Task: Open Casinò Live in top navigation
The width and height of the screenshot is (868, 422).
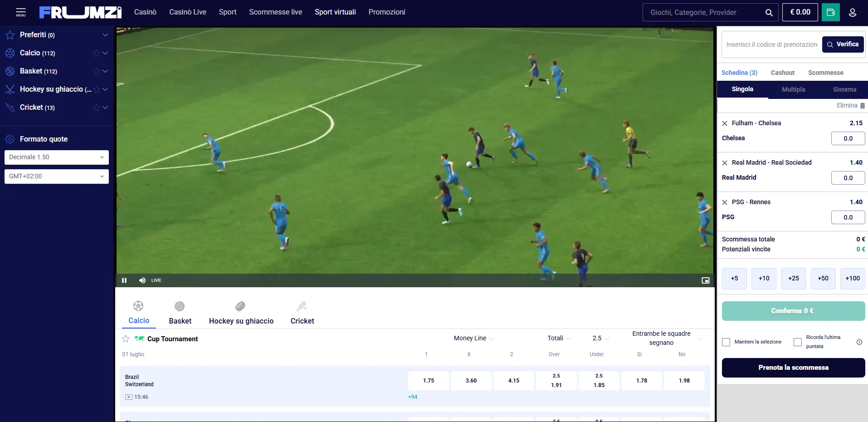Action: [x=188, y=12]
